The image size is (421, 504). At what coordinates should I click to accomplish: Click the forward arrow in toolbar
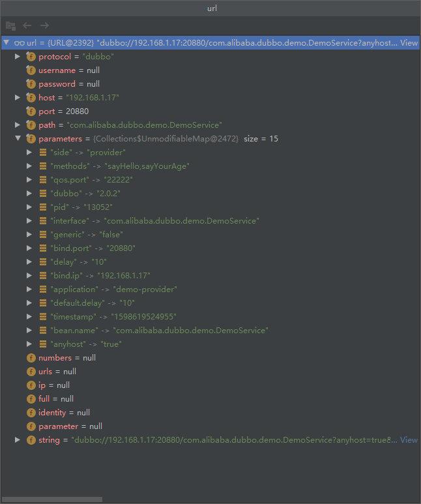[x=45, y=25]
